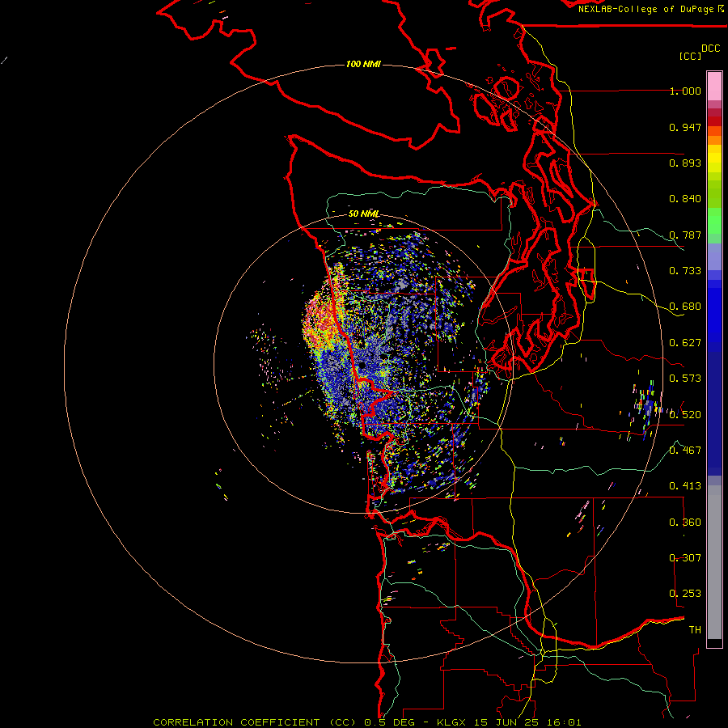728x728 pixels.
Task: Click the DCC label above the color scale
Action: (x=710, y=49)
